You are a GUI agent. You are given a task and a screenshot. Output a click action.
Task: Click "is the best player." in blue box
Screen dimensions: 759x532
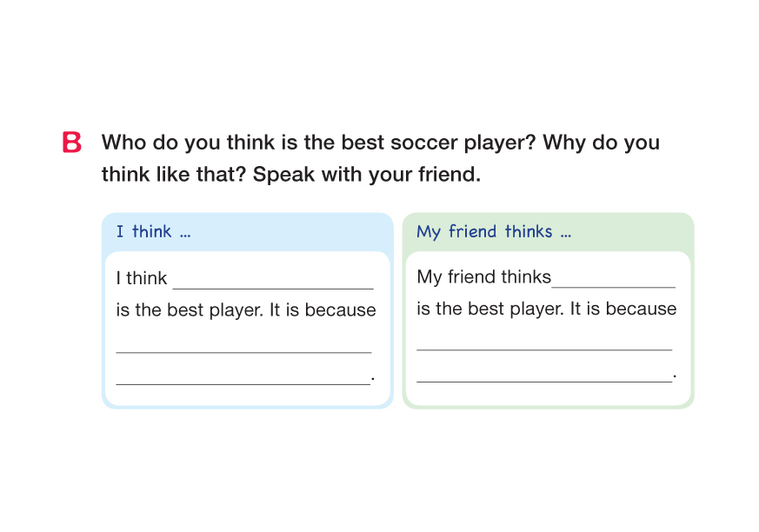(x=190, y=310)
